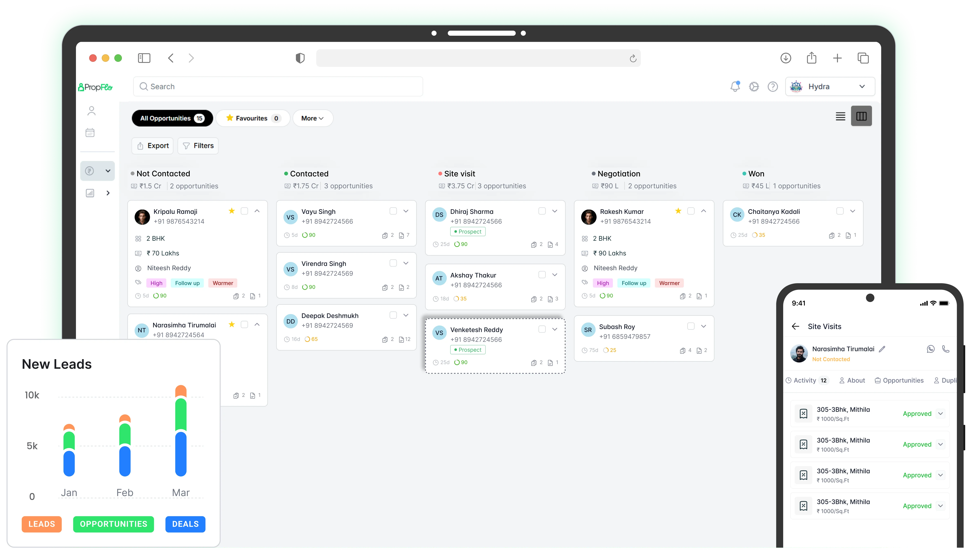
Task: Open the notifications bell icon
Action: 735,87
